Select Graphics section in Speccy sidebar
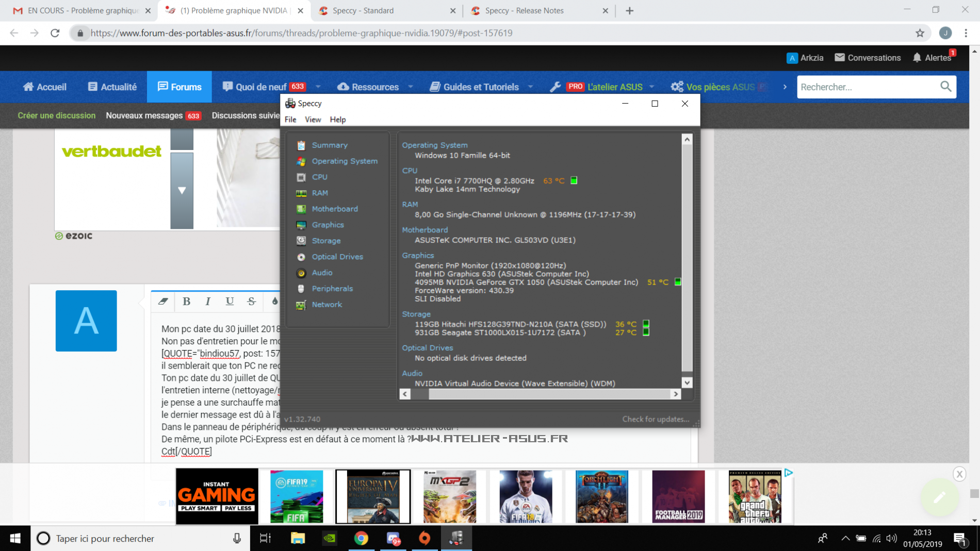Viewport: 980px width, 551px height. [328, 225]
